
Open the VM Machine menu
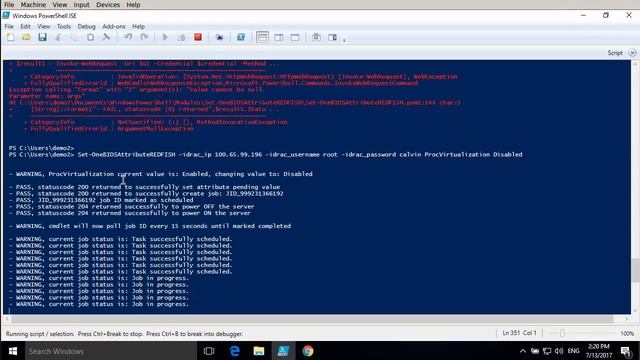[33, 5]
